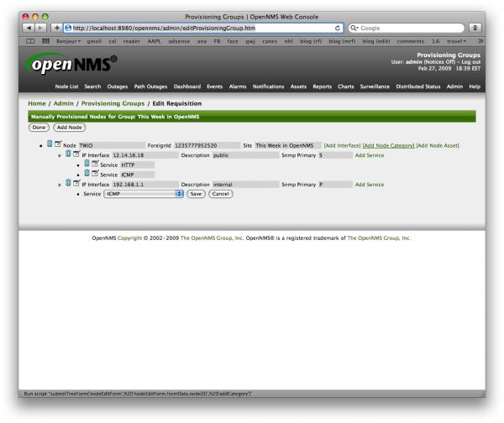
Task: Open Events navigation item
Action: pyautogui.click(x=215, y=86)
